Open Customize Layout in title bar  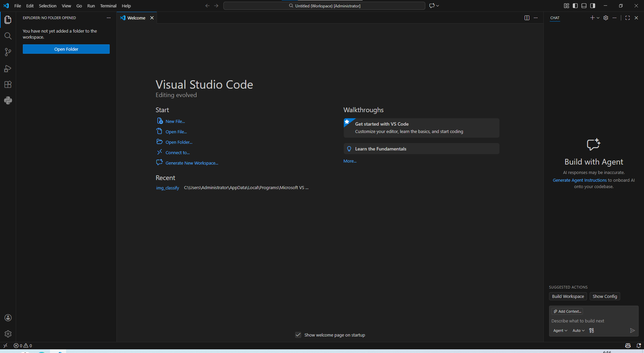(567, 6)
